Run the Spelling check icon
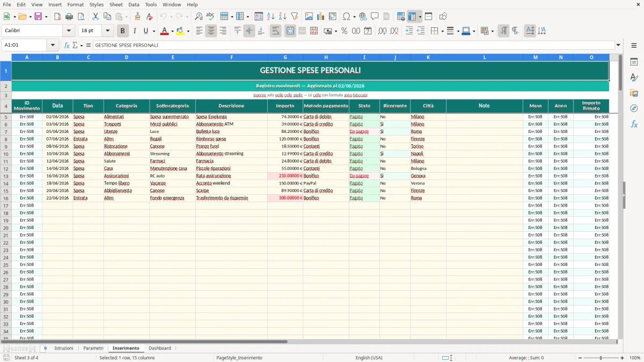The height and width of the screenshot is (362, 644). coord(210,17)
